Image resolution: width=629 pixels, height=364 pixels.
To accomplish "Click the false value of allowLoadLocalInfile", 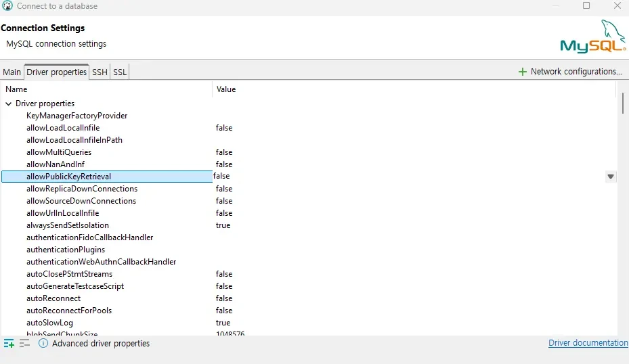I will [x=224, y=128].
